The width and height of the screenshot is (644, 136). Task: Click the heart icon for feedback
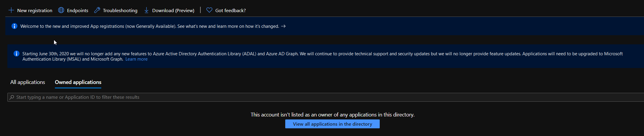point(209,10)
